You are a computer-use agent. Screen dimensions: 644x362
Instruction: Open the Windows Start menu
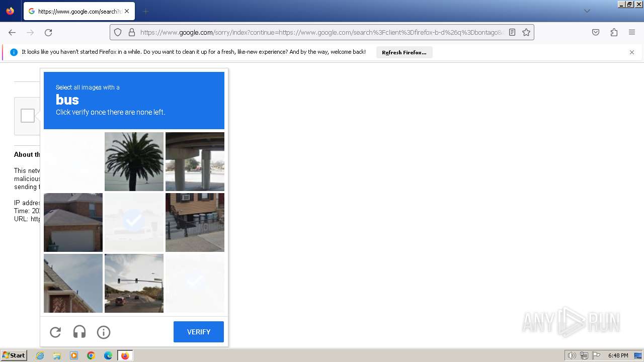(x=14, y=355)
